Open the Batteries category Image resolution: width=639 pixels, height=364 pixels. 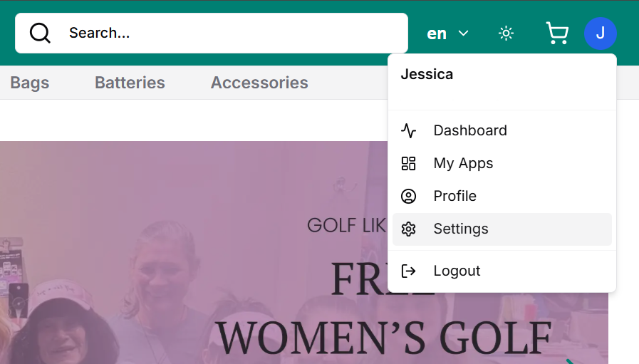coord(130,83)
